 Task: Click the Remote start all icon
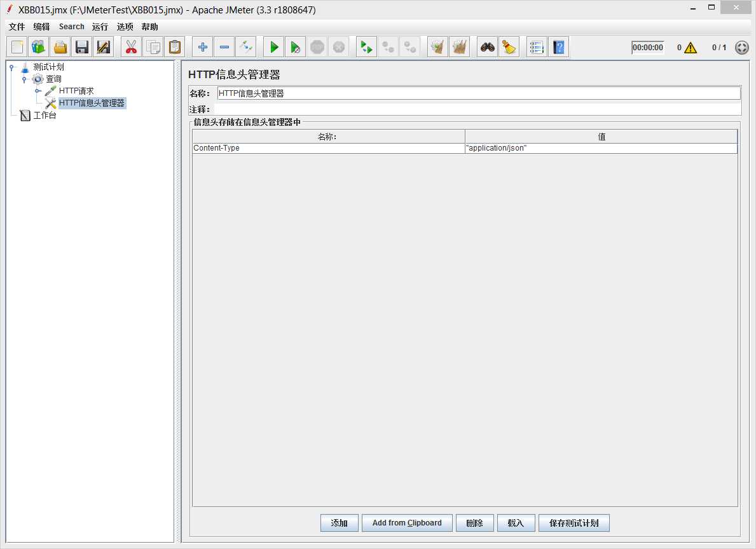[x=366, y=47]
